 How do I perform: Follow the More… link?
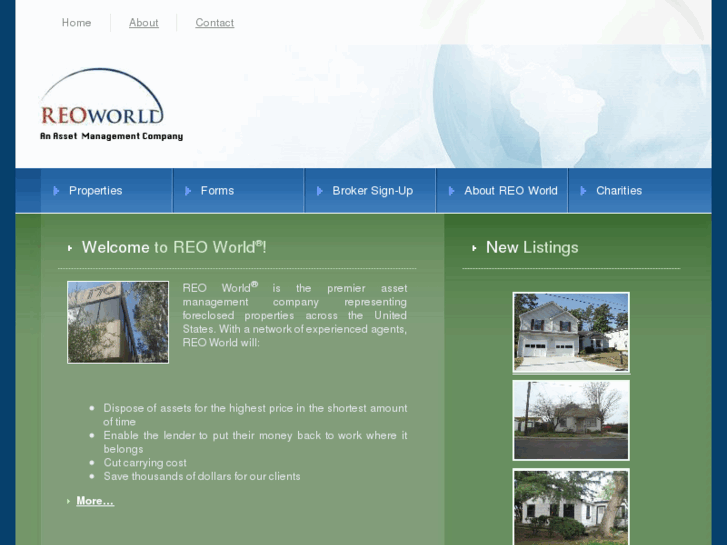[x=95, y=501]
